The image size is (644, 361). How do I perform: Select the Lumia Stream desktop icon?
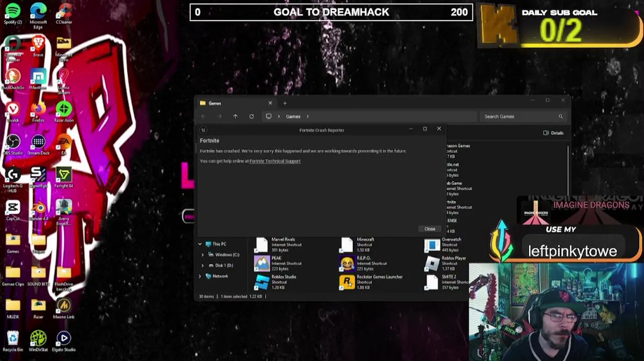point(64,82)
